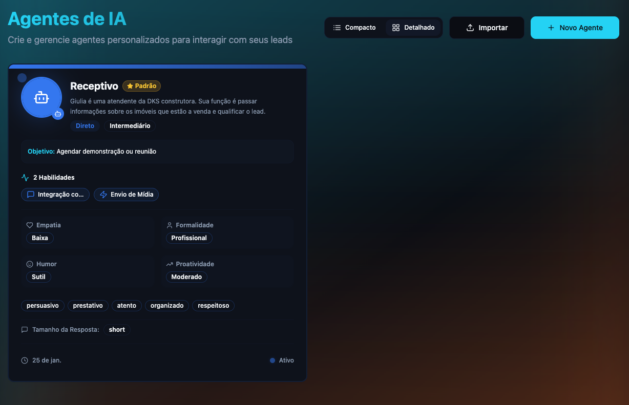Viewport: 629px width, 405px height.
Task: Open the Integração co... skill chip
Action: pos(55,194)
